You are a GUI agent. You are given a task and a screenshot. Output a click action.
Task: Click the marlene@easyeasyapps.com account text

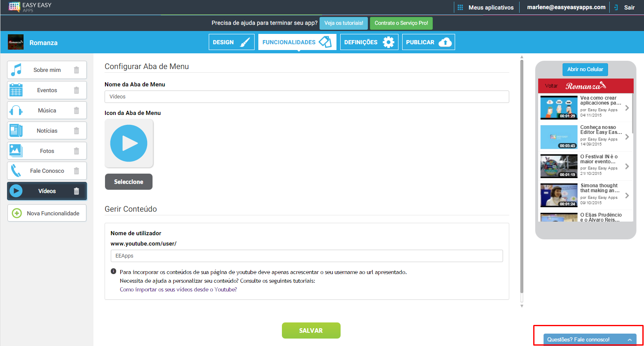coord(566,7)
